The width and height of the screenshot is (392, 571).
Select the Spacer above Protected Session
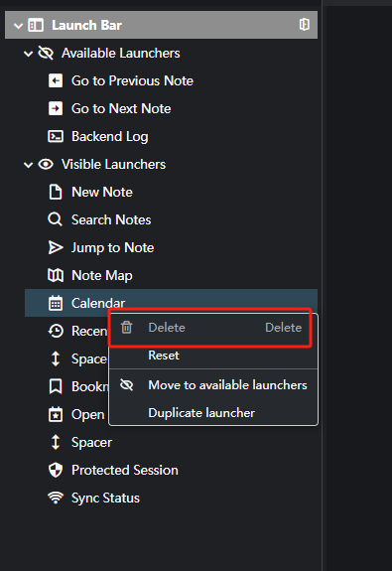tap(91, 442)
